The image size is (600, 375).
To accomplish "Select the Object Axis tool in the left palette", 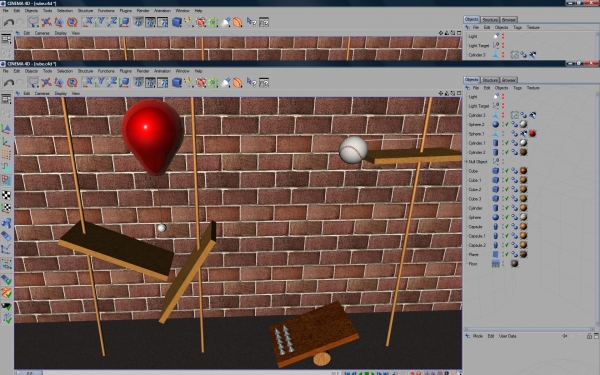I will pyautogui.click(x=6, y=142).
